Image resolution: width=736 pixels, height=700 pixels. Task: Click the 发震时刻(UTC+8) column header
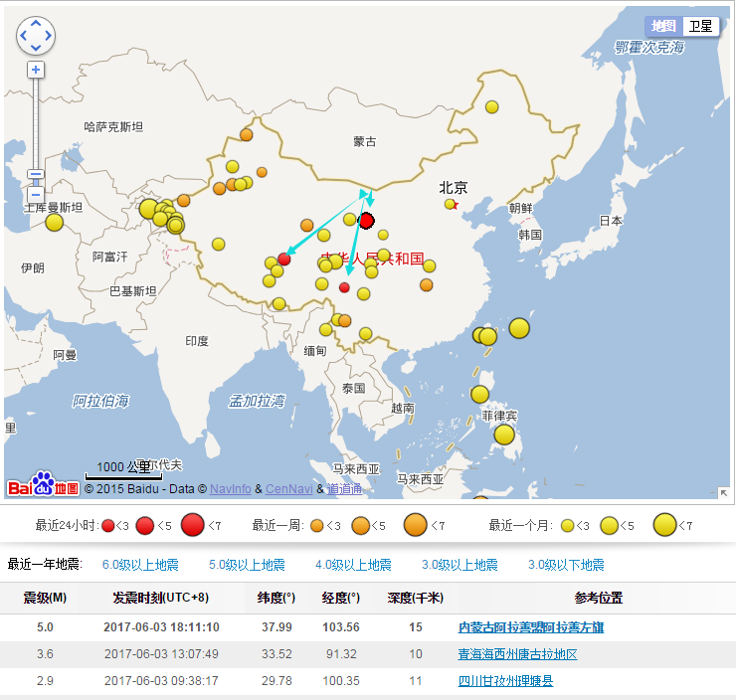[160, 598]
